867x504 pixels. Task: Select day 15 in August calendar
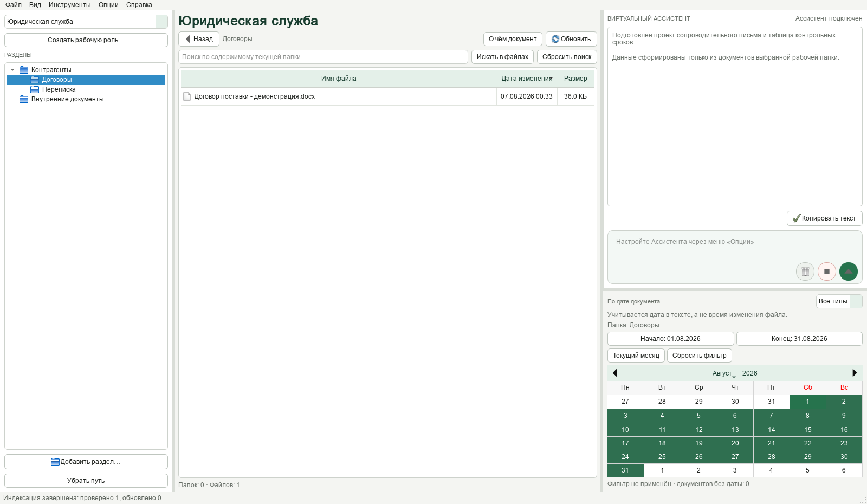click(807, 430)
